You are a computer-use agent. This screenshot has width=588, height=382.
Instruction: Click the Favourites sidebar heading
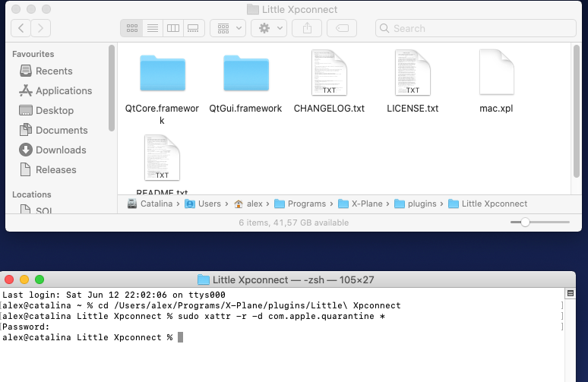coord(33,54)
